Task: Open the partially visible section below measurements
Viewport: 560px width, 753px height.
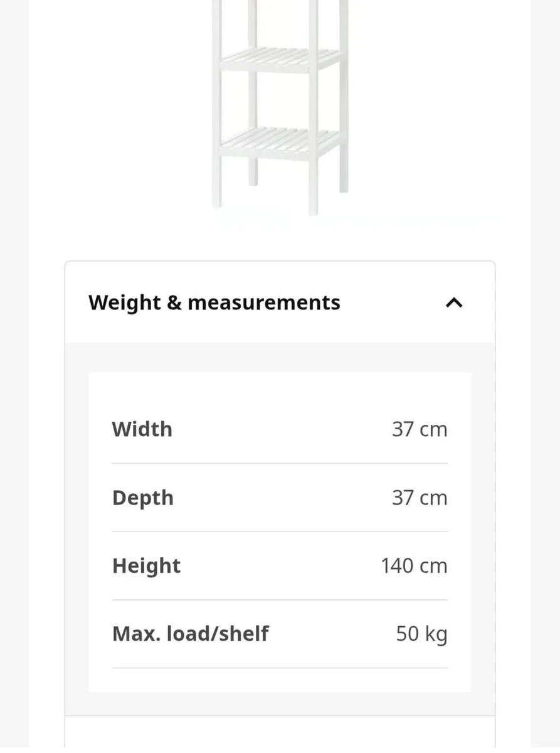Action: point(280,735)
